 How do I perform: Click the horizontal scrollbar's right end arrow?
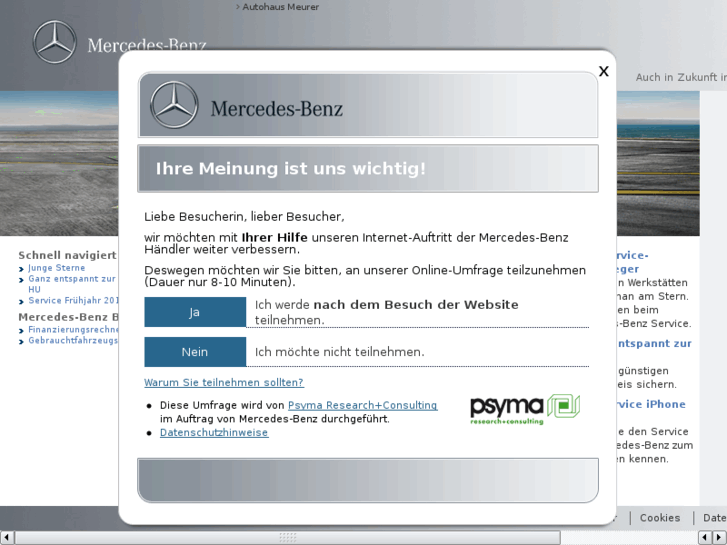point(719,537)
